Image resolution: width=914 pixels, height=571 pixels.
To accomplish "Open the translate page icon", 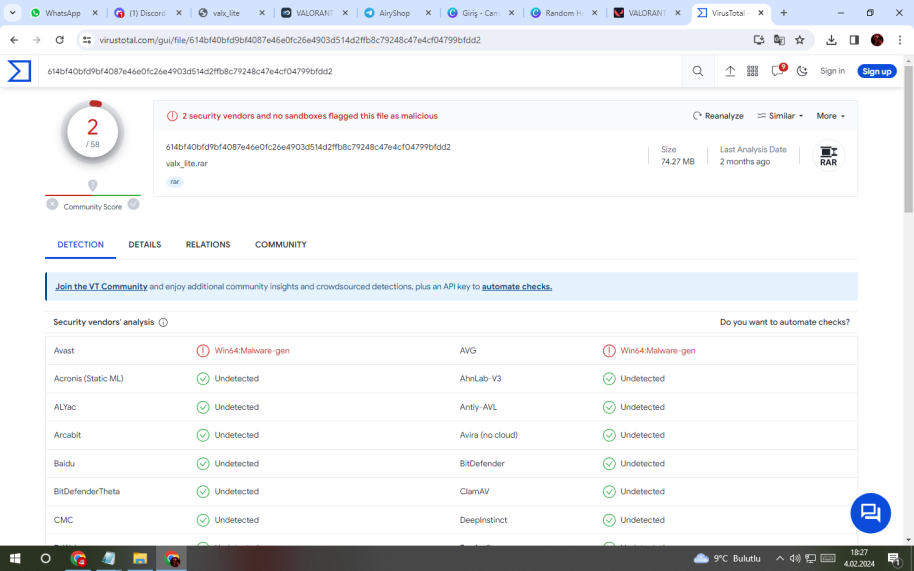I will pos(779,40).
